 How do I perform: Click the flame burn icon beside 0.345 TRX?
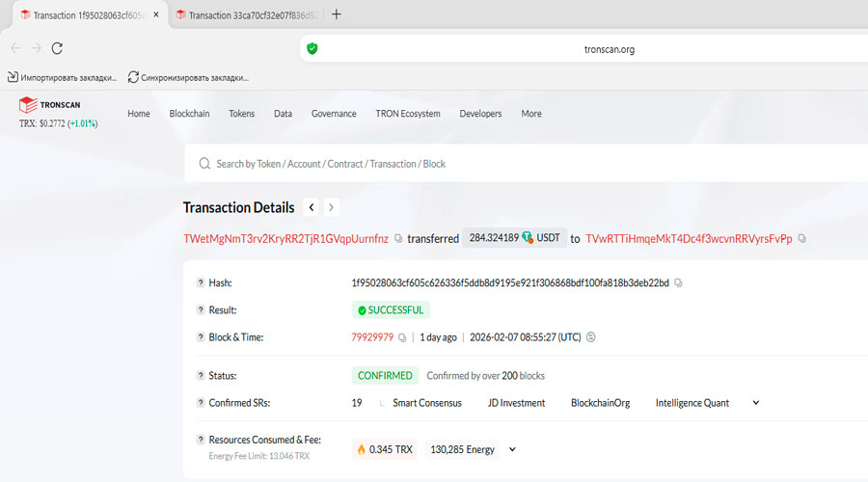point(362,449)
